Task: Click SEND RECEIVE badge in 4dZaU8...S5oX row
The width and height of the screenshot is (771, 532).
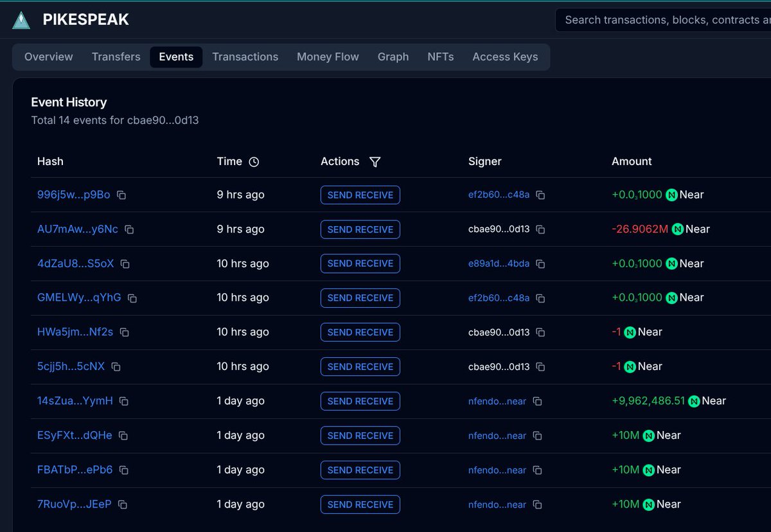Action: (360, 263)
